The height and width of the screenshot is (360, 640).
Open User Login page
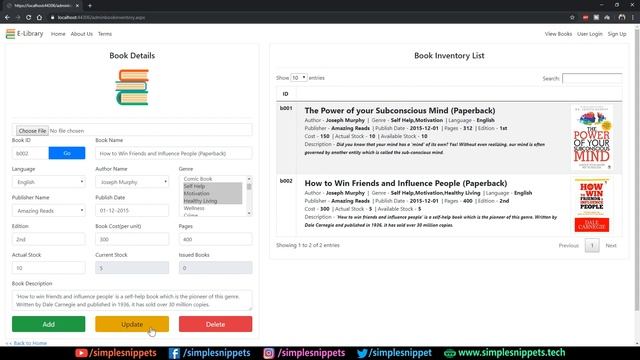pos(589,34)
